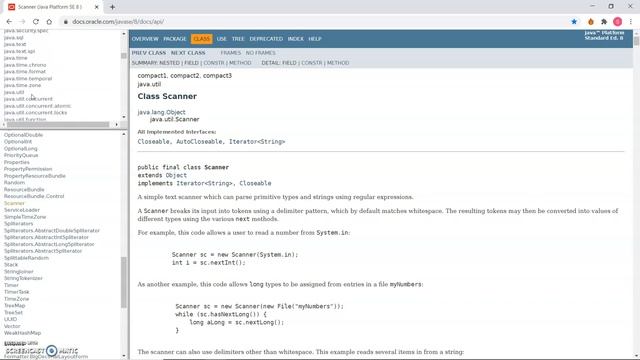This screenshot has height=360, width=640.
Task: Go to NEXT CLASS
Action: [188, 53]
